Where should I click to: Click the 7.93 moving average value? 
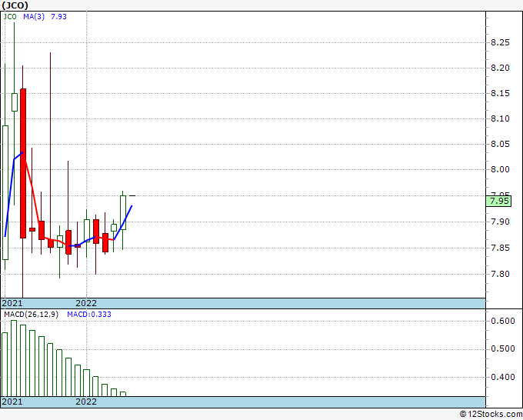coord(58,17)
